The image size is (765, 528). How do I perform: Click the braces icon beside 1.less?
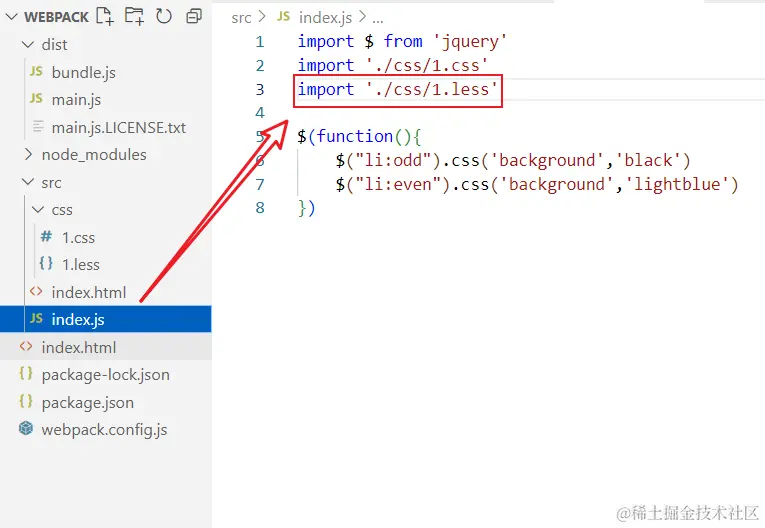(46, 264)
